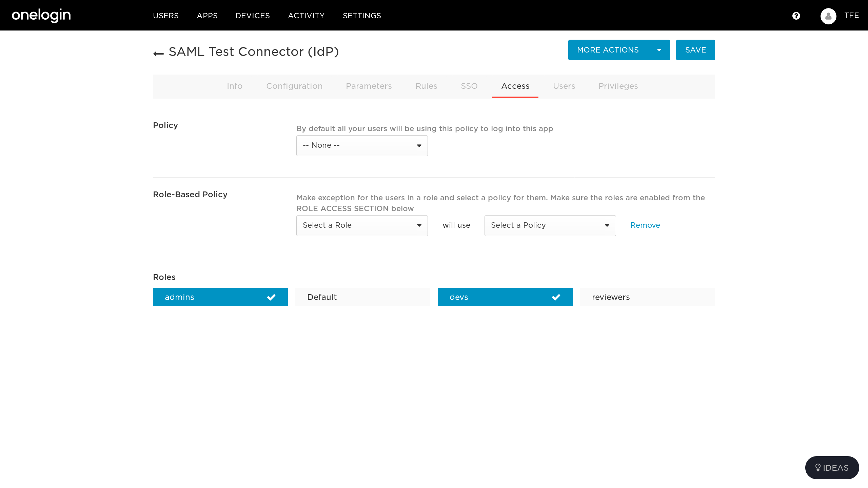Open the Users menu in top navigation
This screenshot has height=488, width=868.
click(x=165, y=16)
